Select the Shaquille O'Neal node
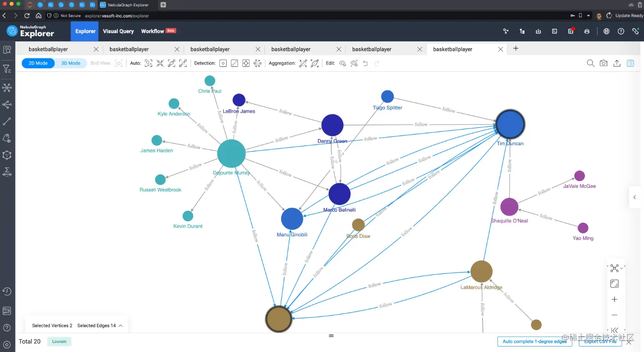Image resolution: width=644 pixels, height=352 pixels. (510, 207)
